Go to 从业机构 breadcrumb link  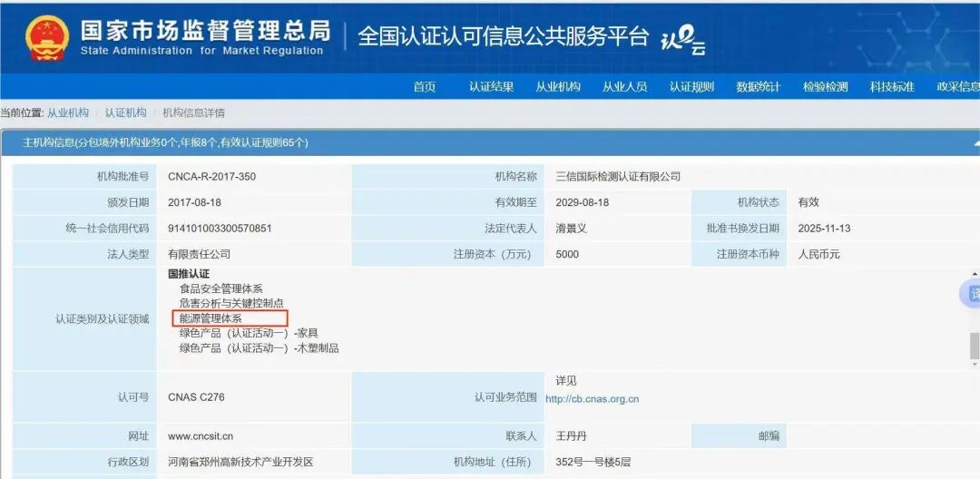coord(68,113)
